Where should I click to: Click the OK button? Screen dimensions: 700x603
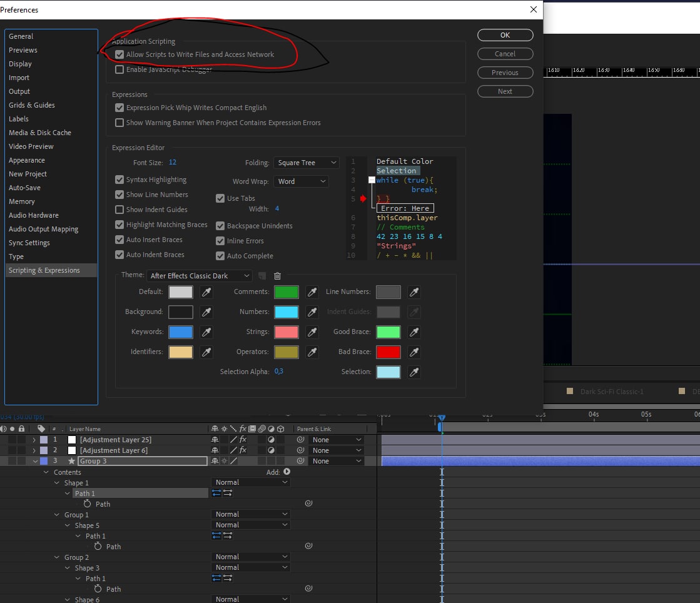pyautogui.click(x=505, y=35)
